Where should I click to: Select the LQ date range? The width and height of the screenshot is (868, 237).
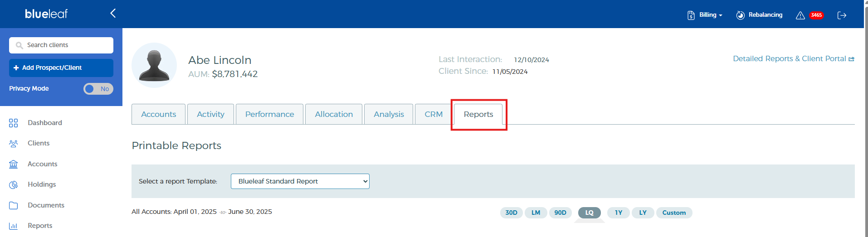click(590, 213)
